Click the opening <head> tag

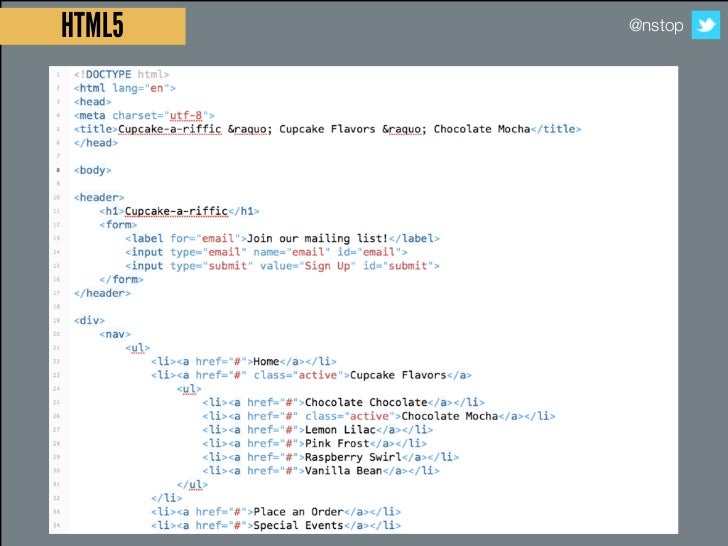[x=92, y=102]
